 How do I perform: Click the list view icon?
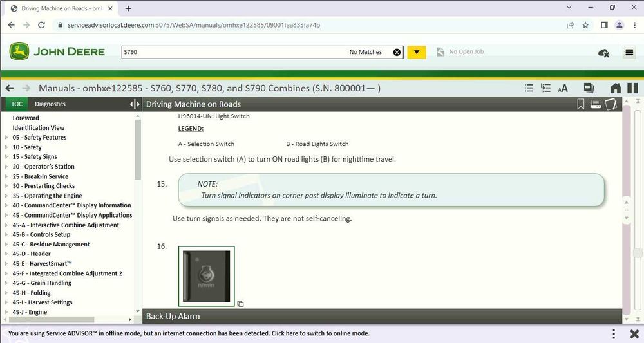click(529, 88)
